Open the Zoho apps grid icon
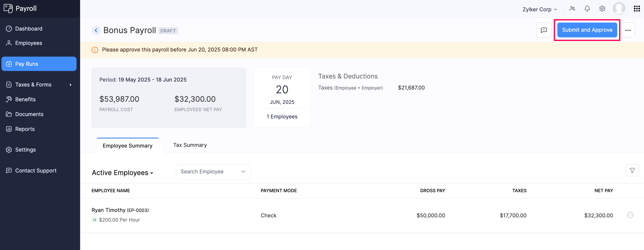Screen dimensions: 644x250 point(637,8)
